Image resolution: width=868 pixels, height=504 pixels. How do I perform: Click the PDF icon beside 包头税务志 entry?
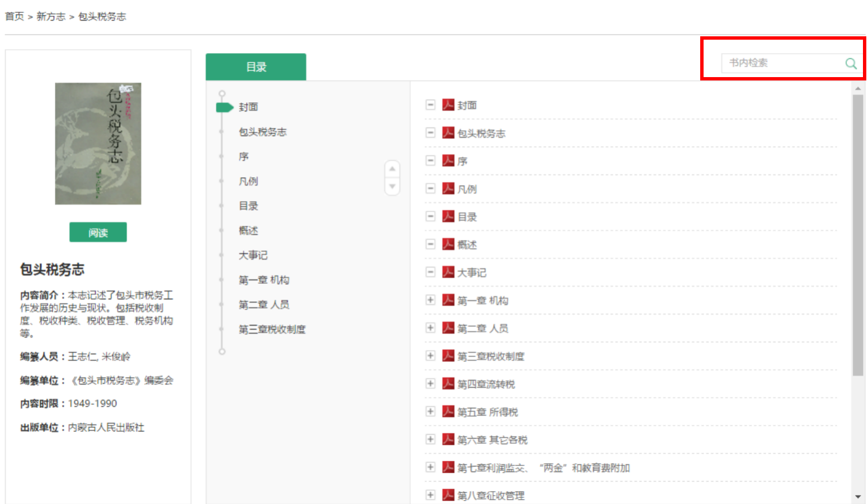448,132
